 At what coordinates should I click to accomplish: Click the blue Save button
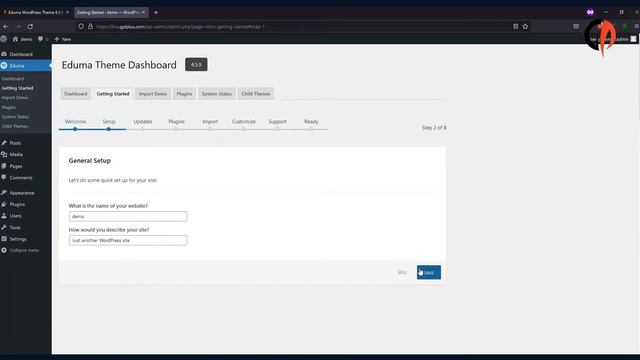(429, 273)
